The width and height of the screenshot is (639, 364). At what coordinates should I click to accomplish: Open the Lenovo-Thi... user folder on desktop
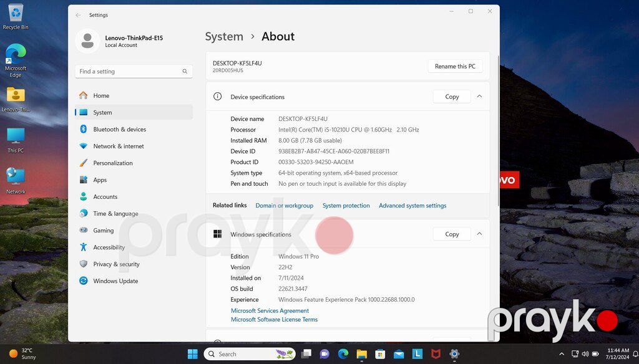16,99
